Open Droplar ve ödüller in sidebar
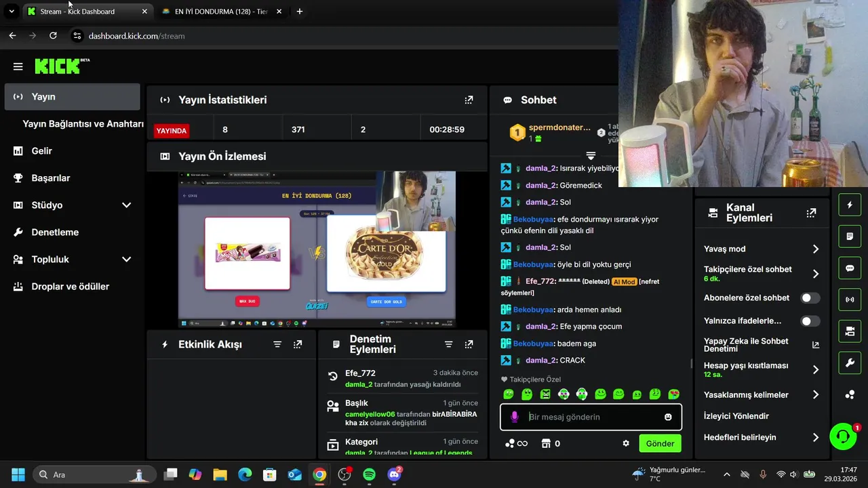This screenshot has width=868, height=488. click(72, 286)
